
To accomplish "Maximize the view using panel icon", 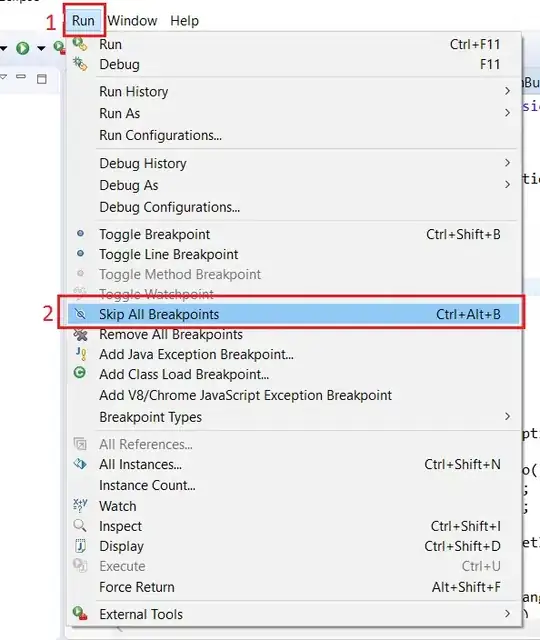I will pos(42,79).
